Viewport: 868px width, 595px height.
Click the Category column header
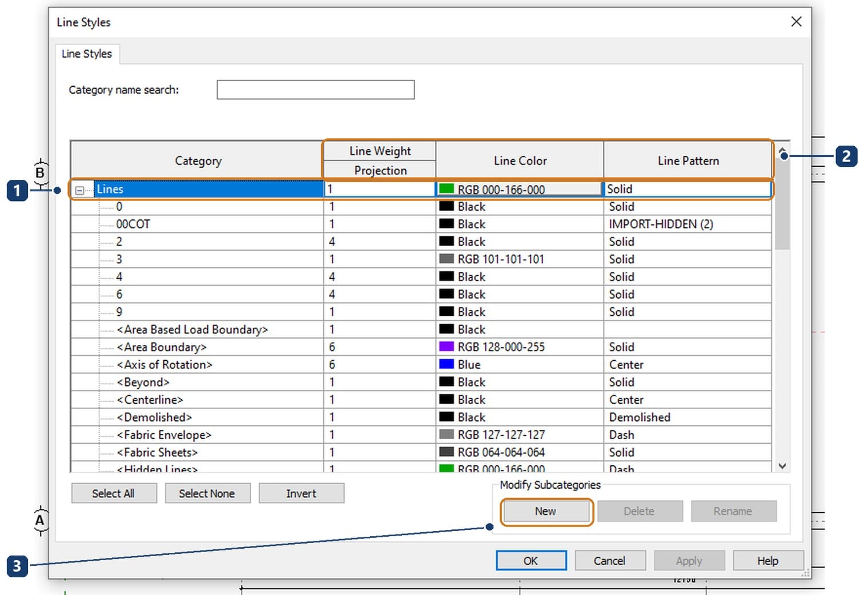coord(198,160)
